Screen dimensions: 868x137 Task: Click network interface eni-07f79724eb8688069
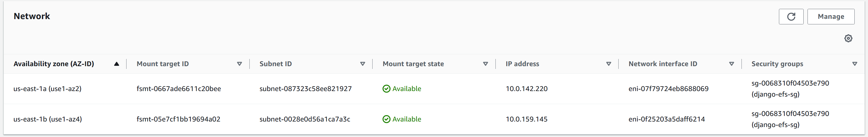click(x=668, y=89)
